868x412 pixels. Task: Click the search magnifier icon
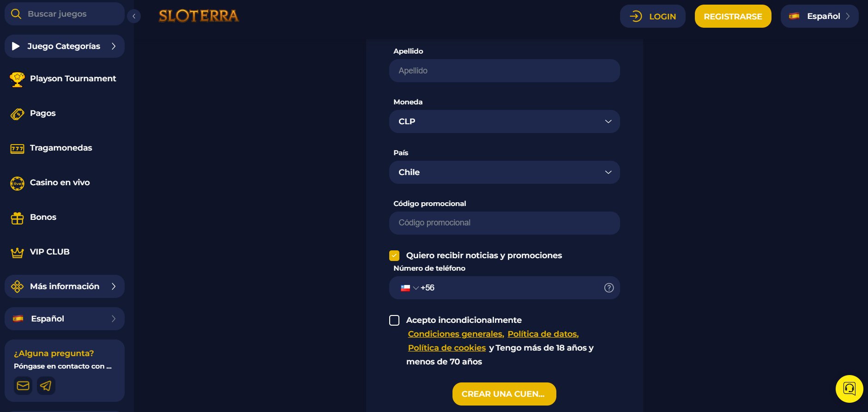coord(16,14)
